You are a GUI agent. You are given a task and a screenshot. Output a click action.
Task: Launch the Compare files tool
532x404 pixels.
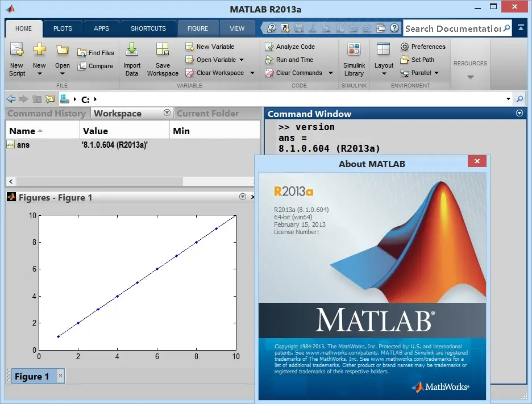point(95,66)
